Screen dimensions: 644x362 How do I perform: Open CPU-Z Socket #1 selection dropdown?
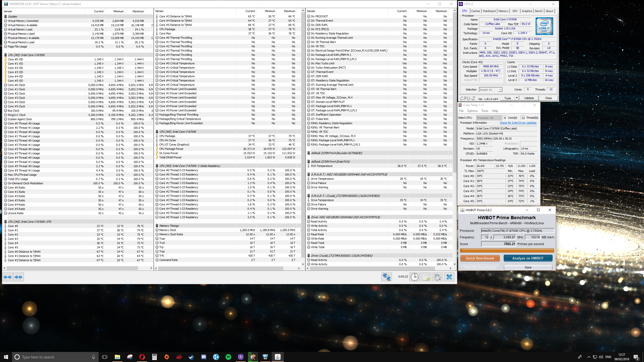490,89
